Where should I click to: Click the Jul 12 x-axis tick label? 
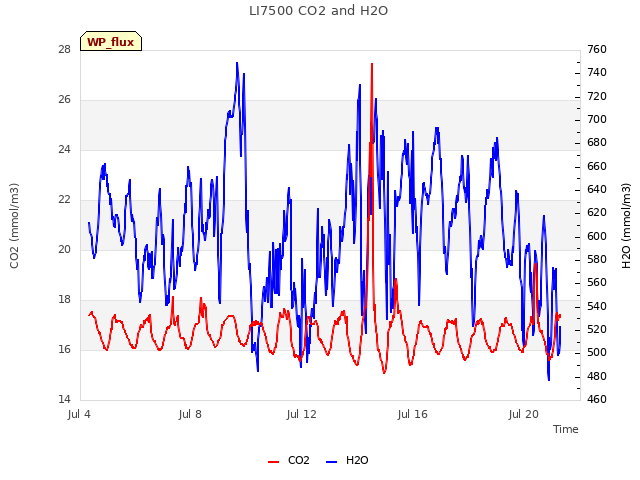point(302,414)
